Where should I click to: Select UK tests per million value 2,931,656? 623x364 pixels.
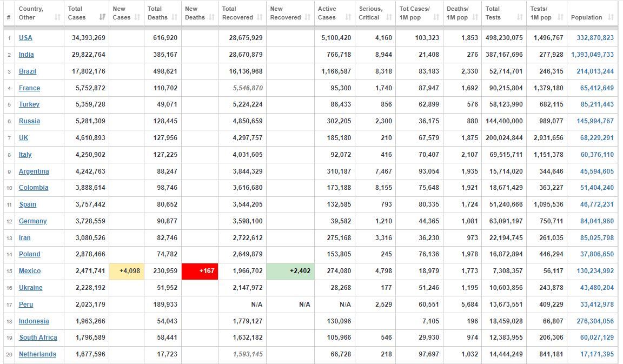[548, 138]
